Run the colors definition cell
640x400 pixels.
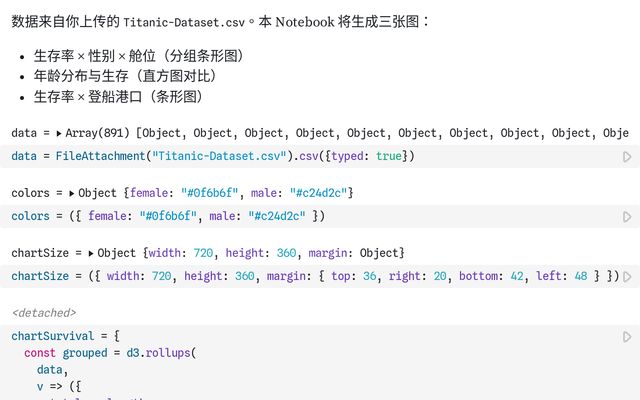coord(627,217)
